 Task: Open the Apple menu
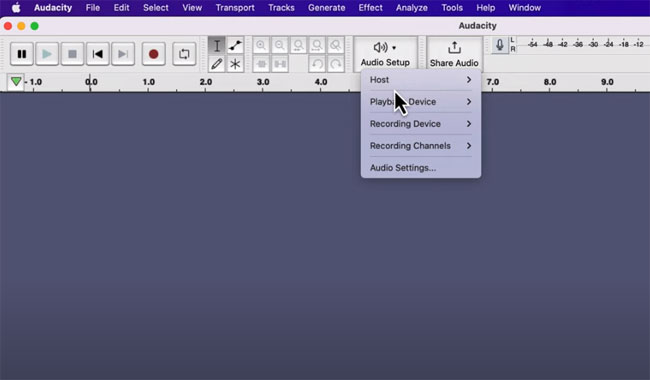tap(16, 8)
